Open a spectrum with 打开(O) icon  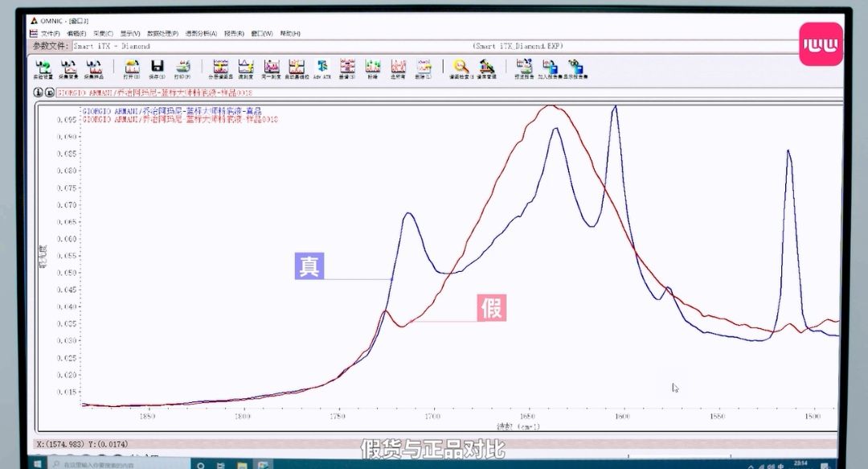pyautogui.click(x=132, y=69)
